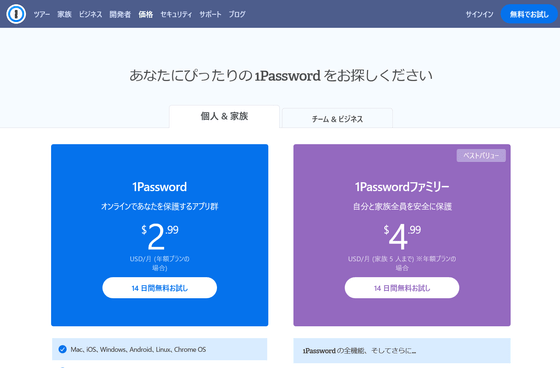Open the セキュリティ page link
560x368 pixels.
(x=176, y=14)
